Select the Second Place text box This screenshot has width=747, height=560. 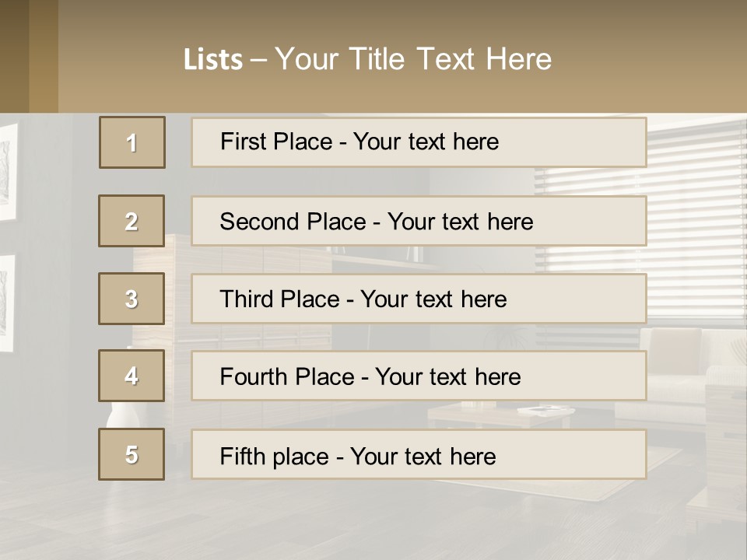click(x=419, y=221)
